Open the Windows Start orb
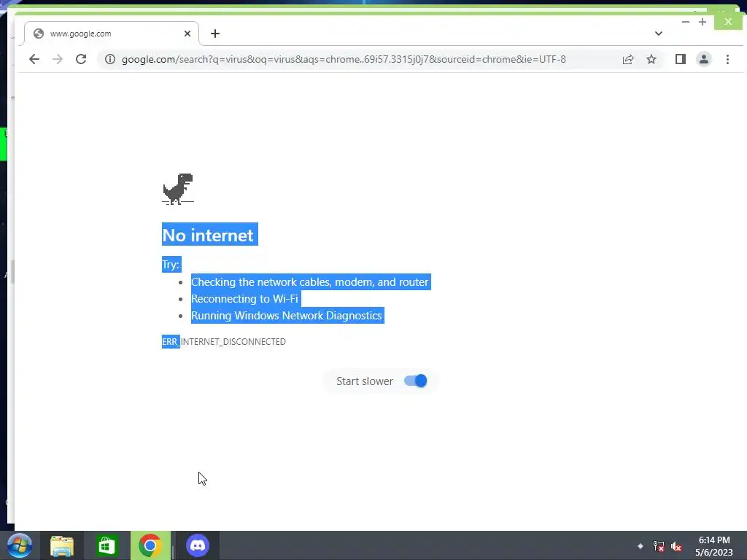747x560 pixels. click(x=20, y=545)
